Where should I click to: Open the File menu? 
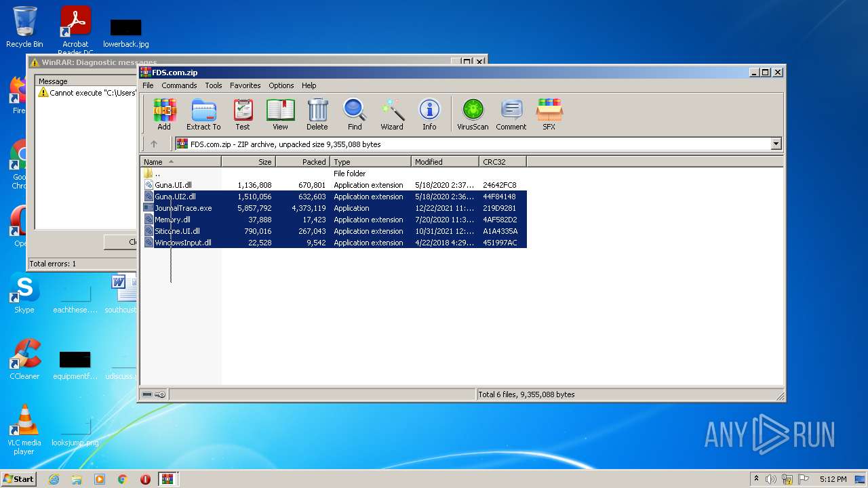click(148, 85)
